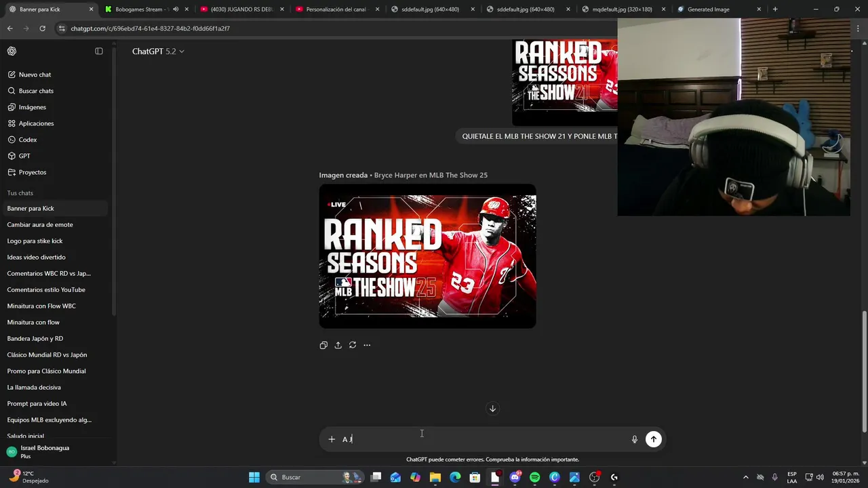Open the generated Ranked Seasons The Show 25 image
Image resolution: width=868 pixels, height=488 pixels.
pyautogui.click(x=427, y=256)
